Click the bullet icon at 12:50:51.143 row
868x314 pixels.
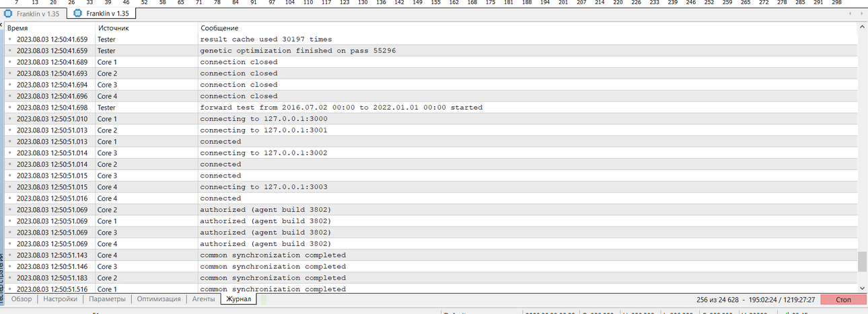click(x=10, y=256)
